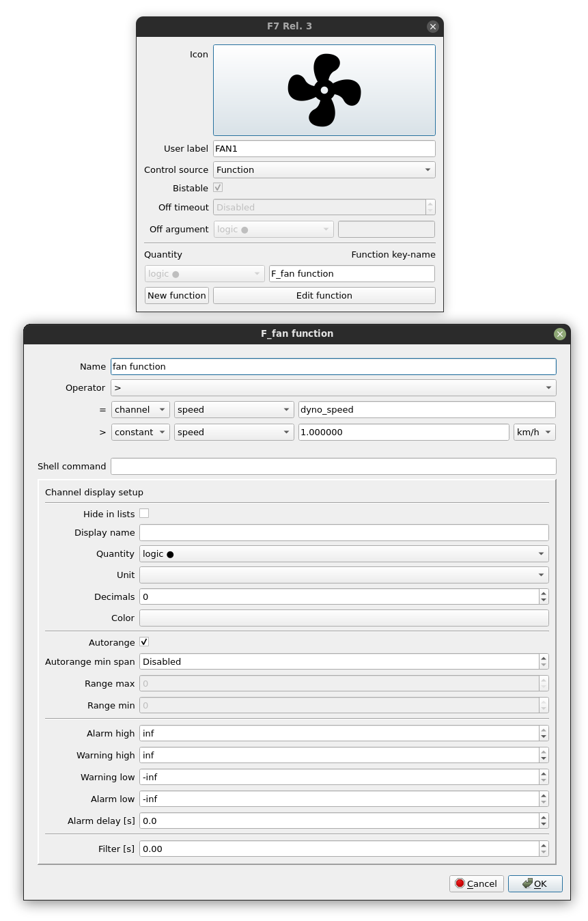Screen dimensions: 588x921
Task: Click the dyno_speed input field
Action: coord(427,409)
